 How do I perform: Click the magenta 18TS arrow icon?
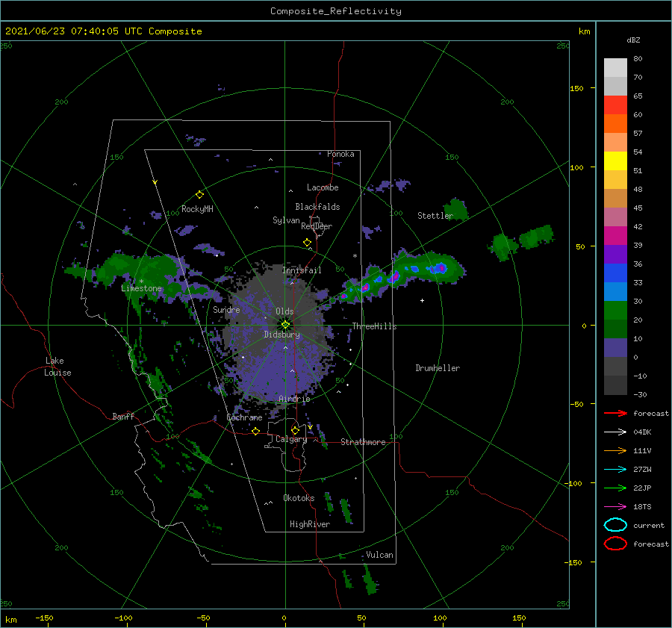point(615,507)
